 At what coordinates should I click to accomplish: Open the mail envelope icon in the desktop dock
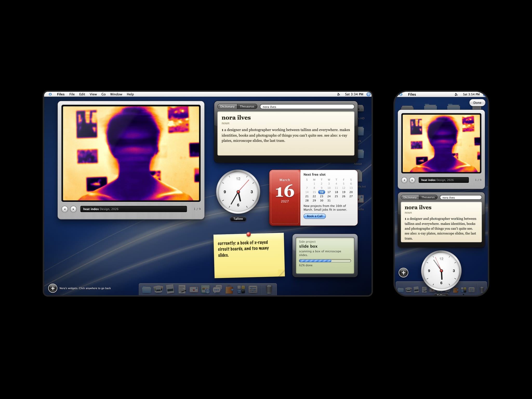(x=194, y=289)
